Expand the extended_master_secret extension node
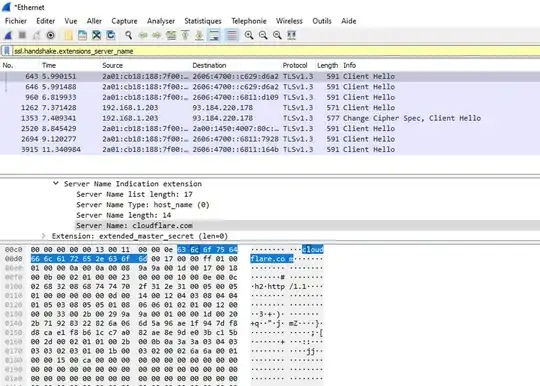This screenshot has width=540, height=386. pos(43,236)
